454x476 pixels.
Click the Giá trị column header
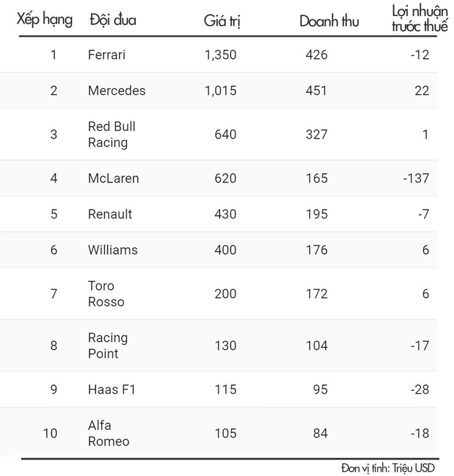click(222, 21)
